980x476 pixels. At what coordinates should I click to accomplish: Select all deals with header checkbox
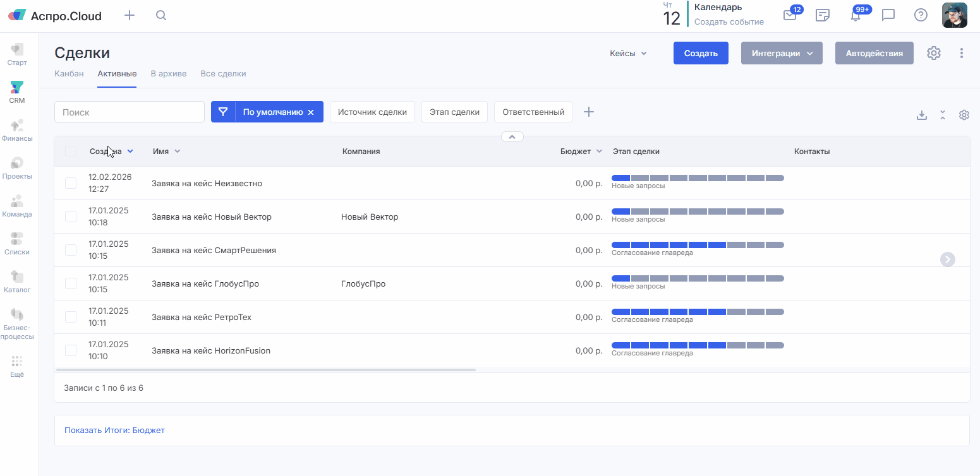coord(71,152)
